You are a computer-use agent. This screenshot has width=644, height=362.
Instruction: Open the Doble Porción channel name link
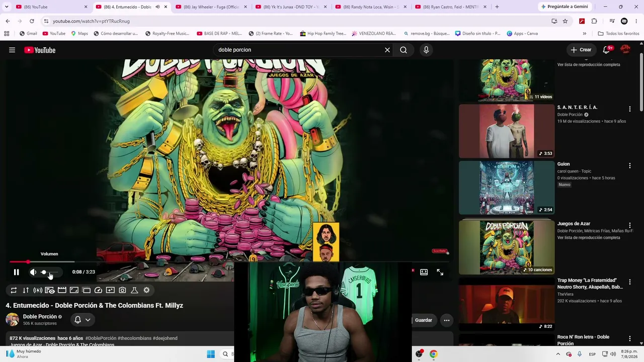pos(40,317)
